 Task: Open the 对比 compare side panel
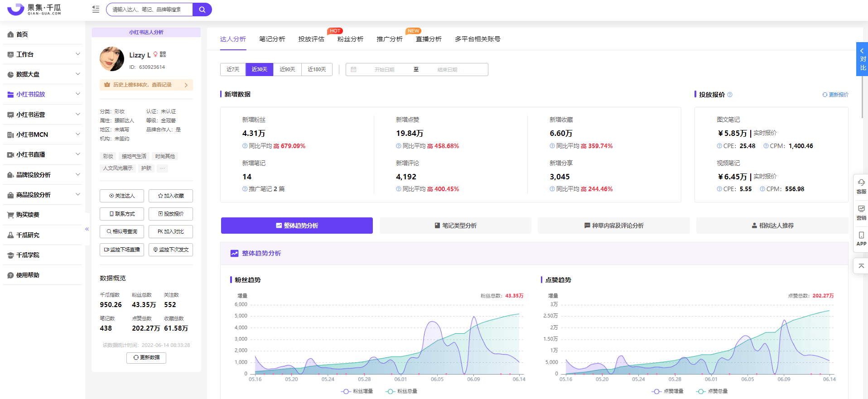862,59
